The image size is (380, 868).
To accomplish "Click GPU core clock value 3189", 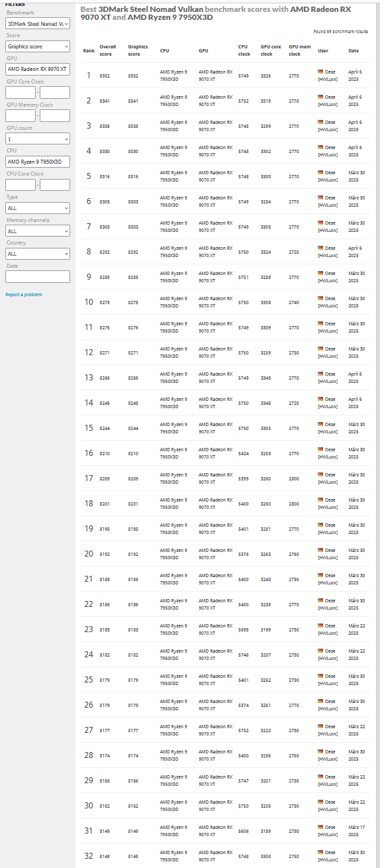I will (266, 831).
